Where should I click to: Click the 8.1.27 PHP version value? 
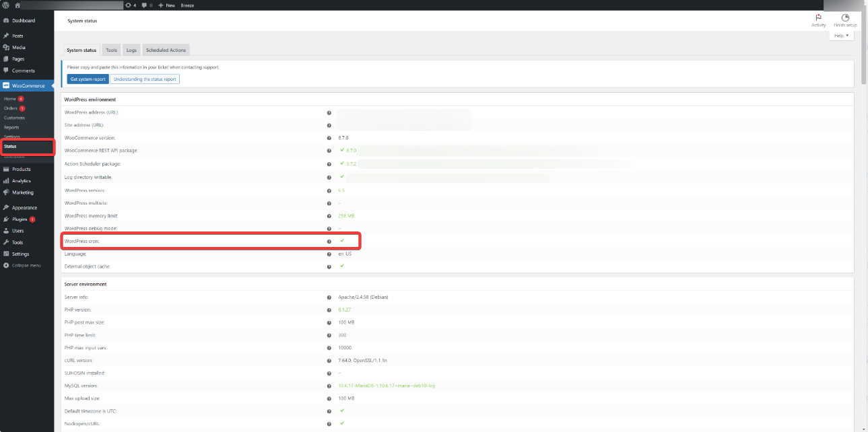point(344,310)
